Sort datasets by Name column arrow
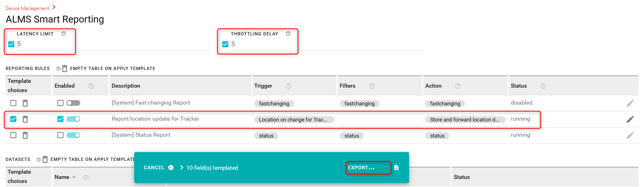 click(74, 177)
